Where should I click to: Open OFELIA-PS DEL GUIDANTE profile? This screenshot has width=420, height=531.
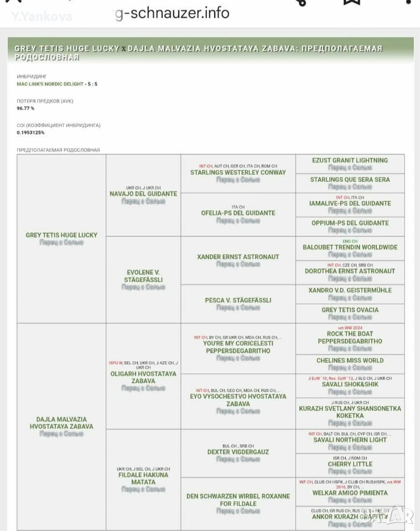pyautogui.click(x=238, y=213)
